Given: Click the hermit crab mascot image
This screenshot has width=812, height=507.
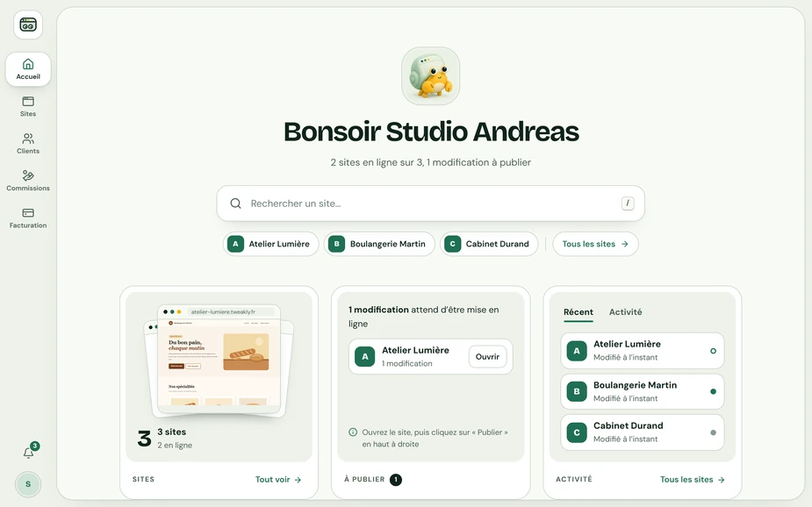Looking at the screenshot, I should [430, 76].
